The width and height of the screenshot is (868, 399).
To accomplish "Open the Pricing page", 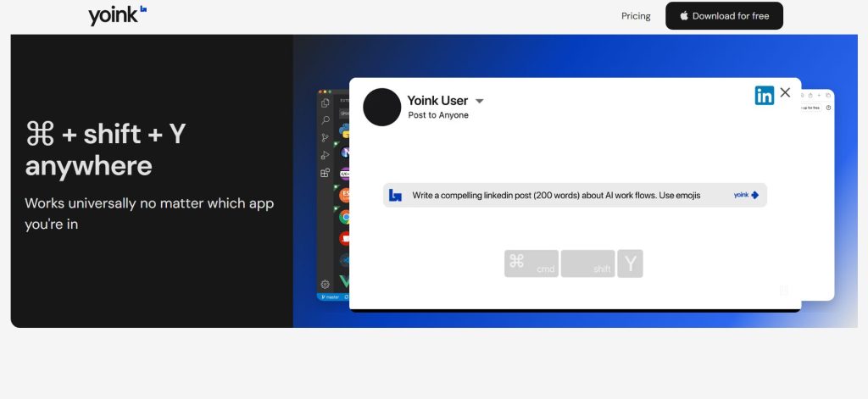I will pos(636,16).
